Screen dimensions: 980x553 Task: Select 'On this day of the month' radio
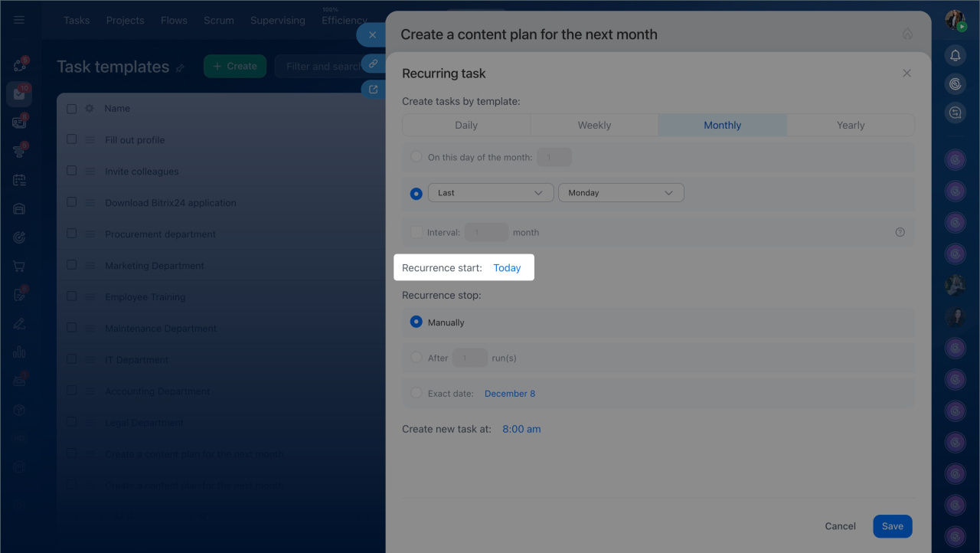pos(416,157)
